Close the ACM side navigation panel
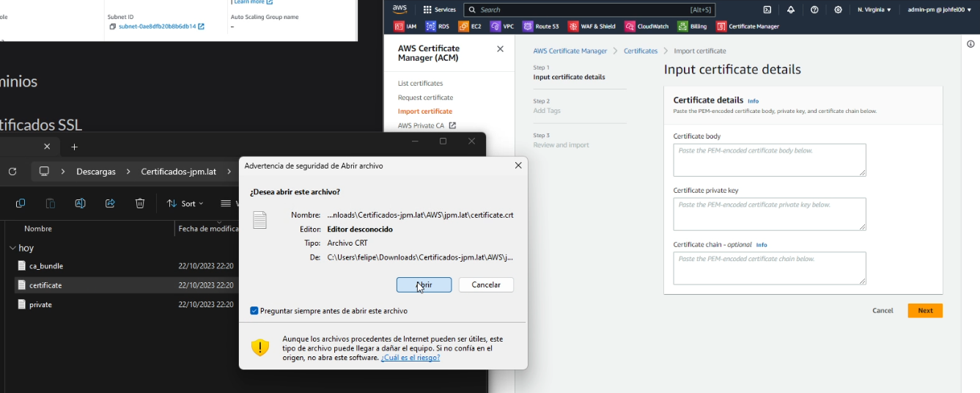This screenshot has width=980, height=393. tap(500, 49)
